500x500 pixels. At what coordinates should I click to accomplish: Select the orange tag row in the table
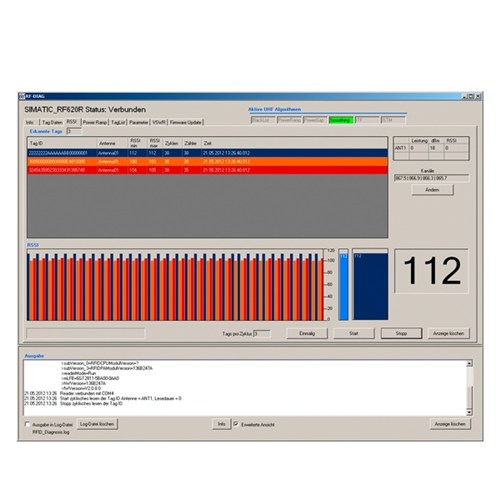point(208,162)
